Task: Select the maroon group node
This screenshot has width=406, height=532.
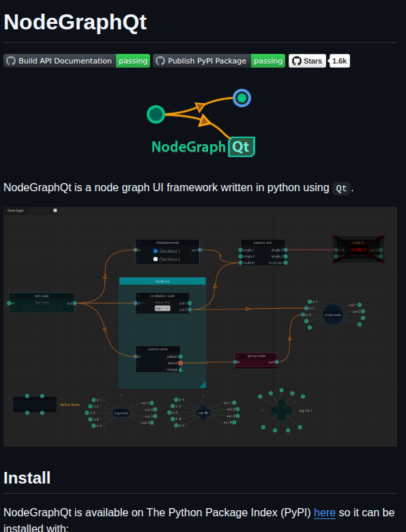Action: pos(256,361)
